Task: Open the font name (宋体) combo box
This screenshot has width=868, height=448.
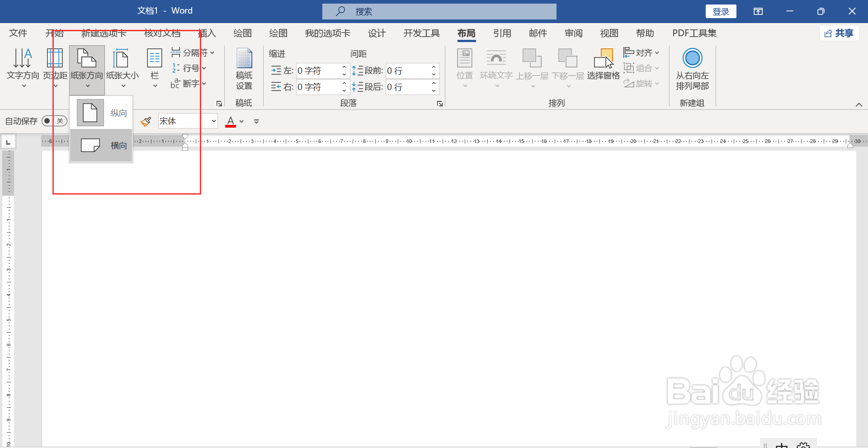Action: (x=188, y=121)
